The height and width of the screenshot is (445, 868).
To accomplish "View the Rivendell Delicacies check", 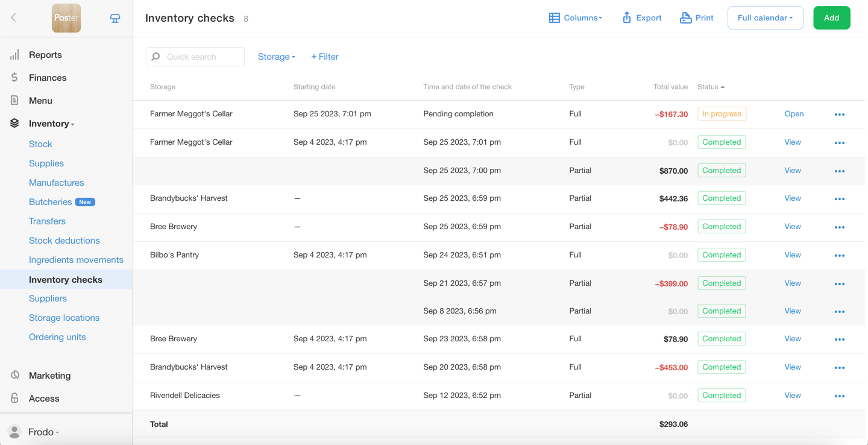I will coord(793,396).
